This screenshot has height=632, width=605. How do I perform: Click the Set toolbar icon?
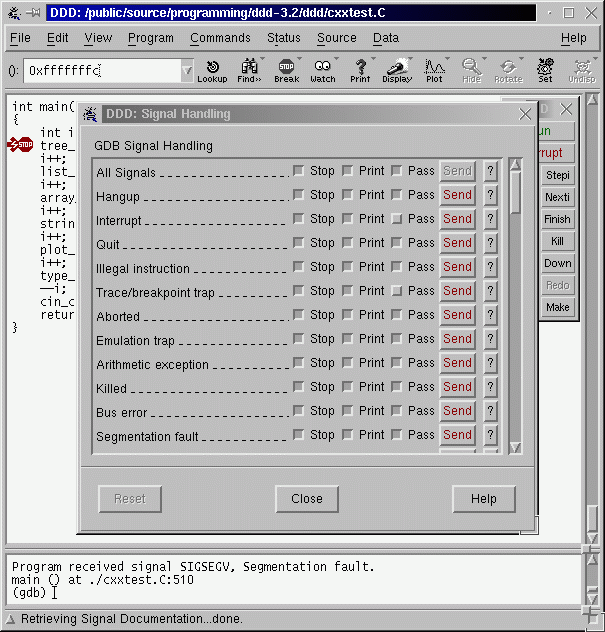pyautogui.click(x=545, y=70)
